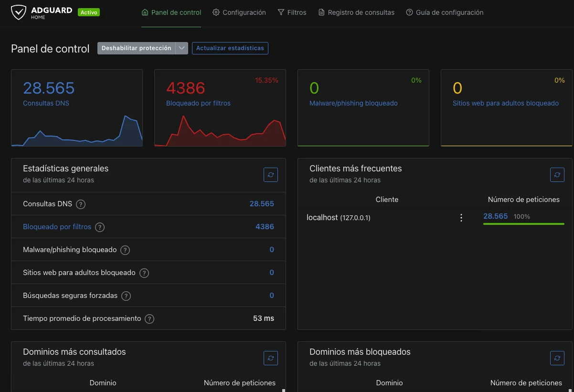Click the 53 ms processing time value
This screenshot has height=392, width=574.
(x=264, y=318)
